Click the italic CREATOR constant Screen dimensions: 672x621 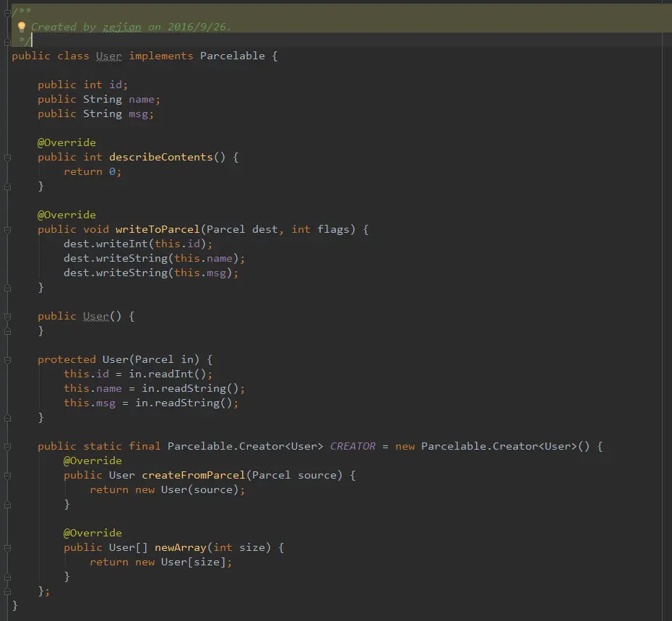click(353, 447)
